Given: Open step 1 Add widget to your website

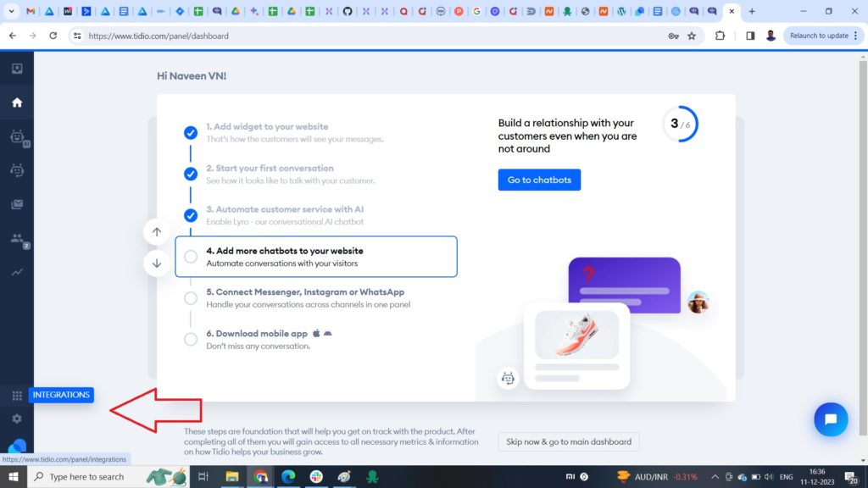Looking at the screenshot, I should (x=267, y=126).
